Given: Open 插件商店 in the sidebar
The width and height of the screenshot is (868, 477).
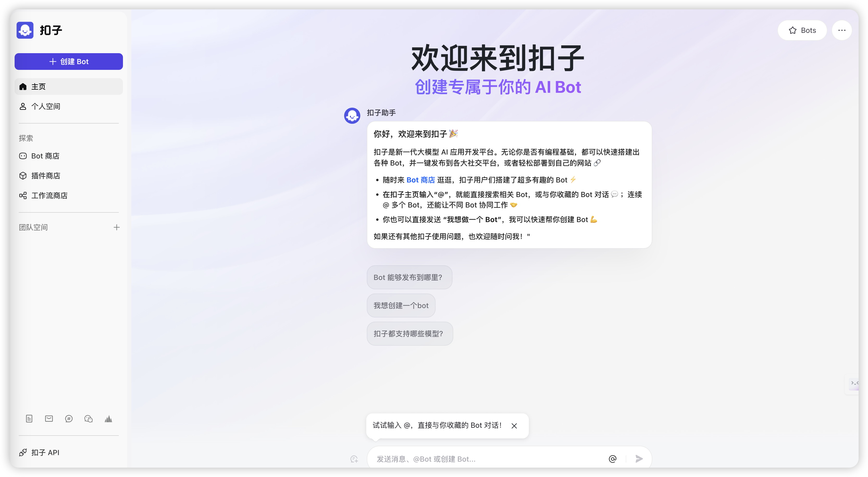Looking at the screenshot, I should click(x=69, y=176).
